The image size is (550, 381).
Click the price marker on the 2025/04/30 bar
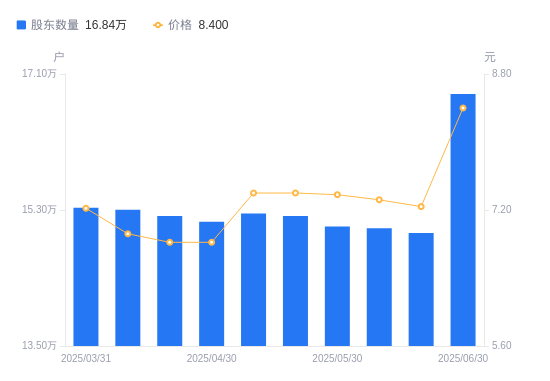(x=212, y=242)
